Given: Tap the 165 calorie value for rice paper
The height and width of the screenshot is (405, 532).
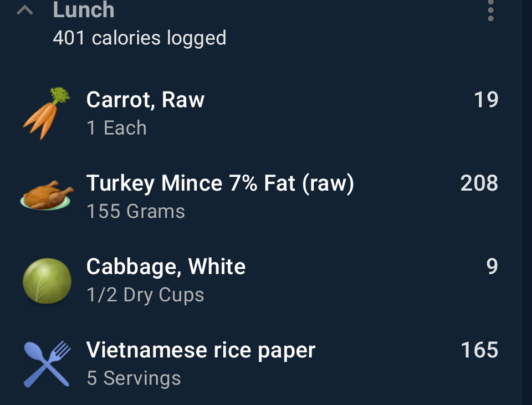Looking at the screenshot, I should (x=479, y=350).
